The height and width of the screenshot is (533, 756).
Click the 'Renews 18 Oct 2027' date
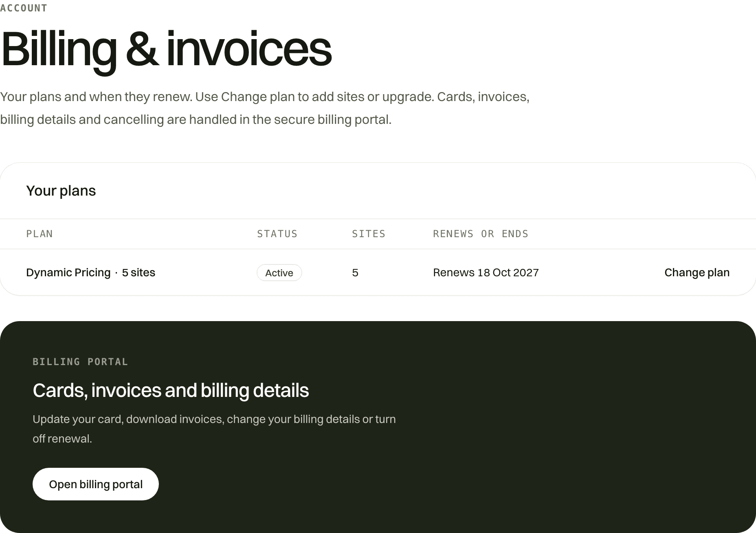486,273
